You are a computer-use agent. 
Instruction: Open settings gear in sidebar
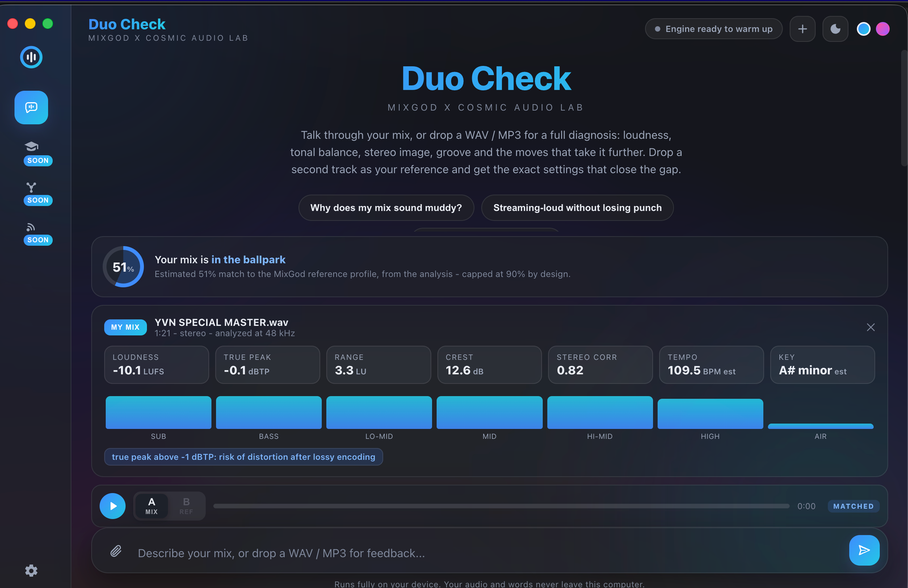click(31, 570)
